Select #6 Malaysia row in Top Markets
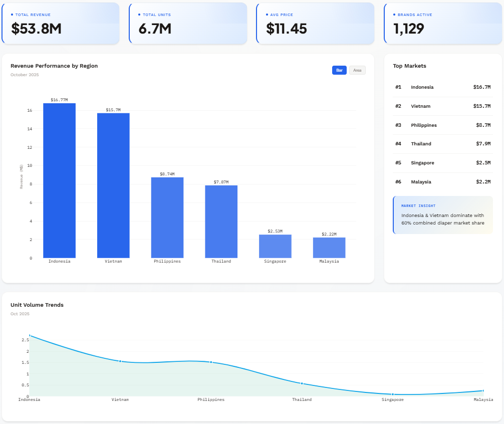Screen dimensions: 504x424 (443, 181)
